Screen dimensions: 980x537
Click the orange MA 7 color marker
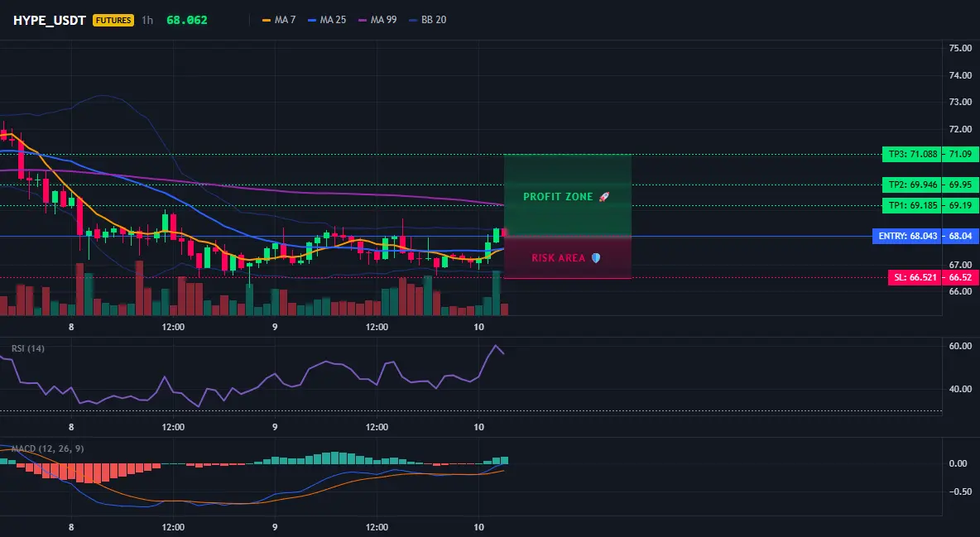(267, 20)
